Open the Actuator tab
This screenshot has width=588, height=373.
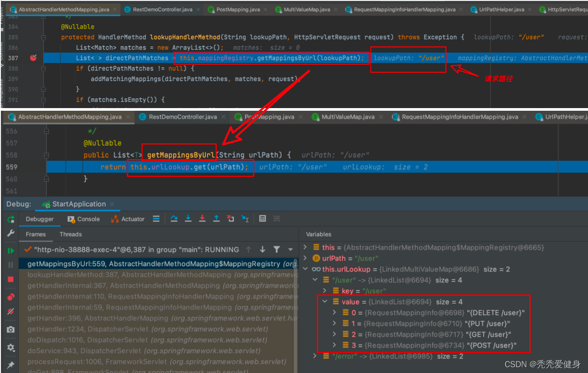click(x=128, y=219)
